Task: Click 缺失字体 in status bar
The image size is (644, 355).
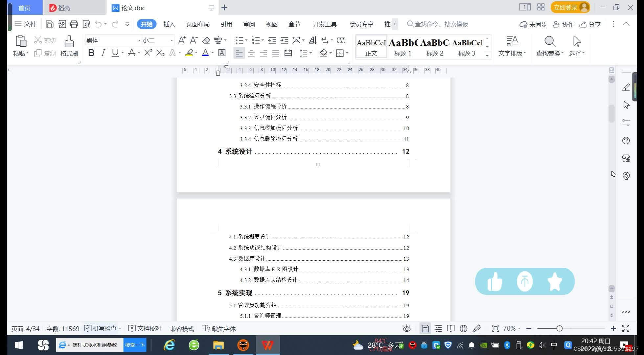Action: tap(219, 328)
